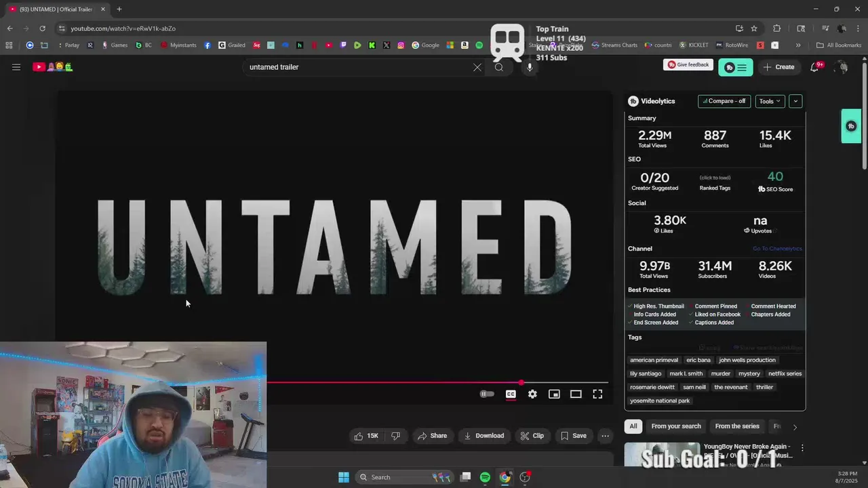This screenshot has width=868, height=488.
Task: Save the video to a playlist
Action: coord(573,436)
